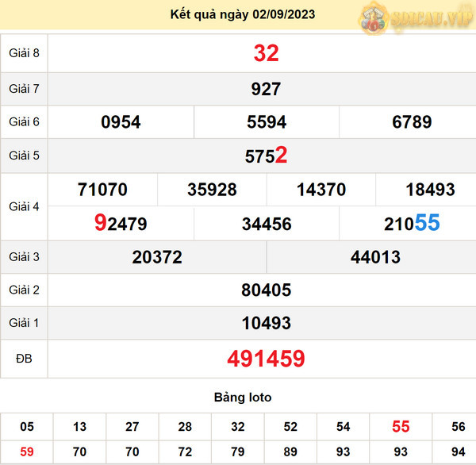Click loto table cell 05

click(x=27, y=427)
